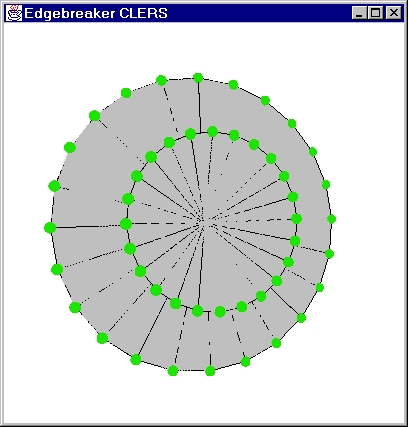Select the topmost green vertex of outer ring
Image resolution: width=408 pixels, height=427 pixels.
tap(198, 78)
